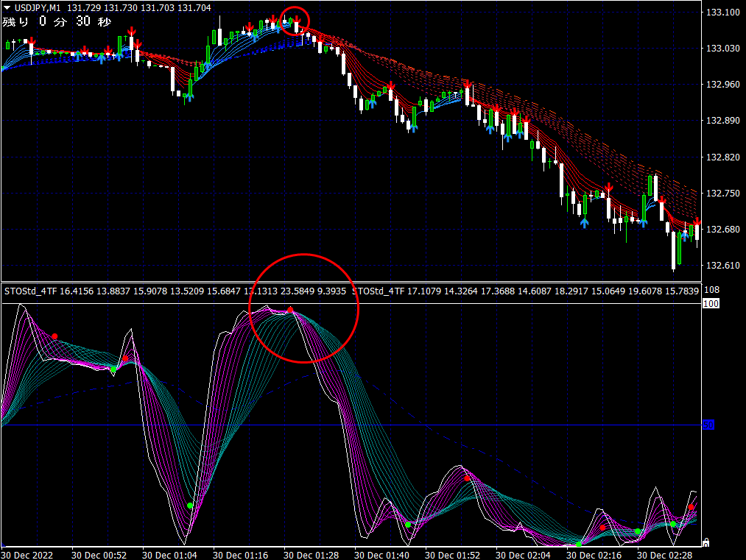Click the small icon at the chart's bottom-right corner
Screen dimensions: 746x560
(707, 542)
